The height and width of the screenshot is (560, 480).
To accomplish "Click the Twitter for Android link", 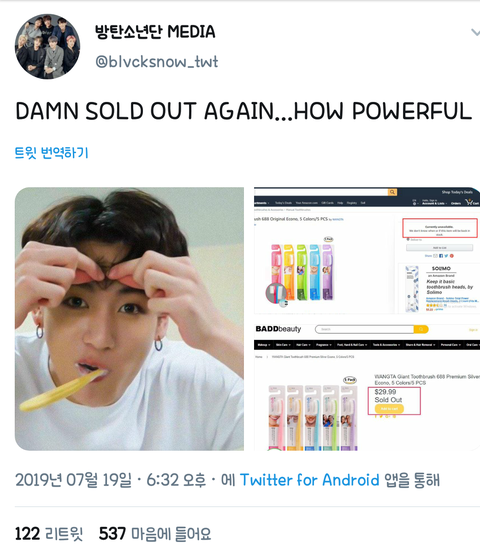I will (309, 480).
